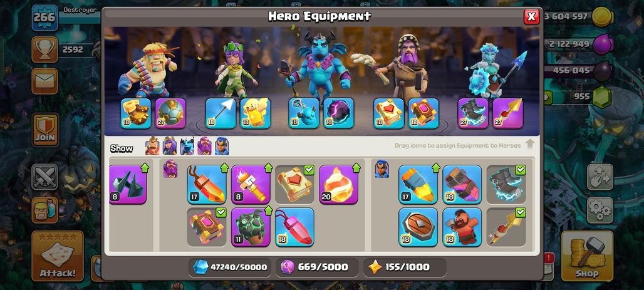Show only Royal Champion equipment
This screenshot has height=290, width=644.
[222, 146]
